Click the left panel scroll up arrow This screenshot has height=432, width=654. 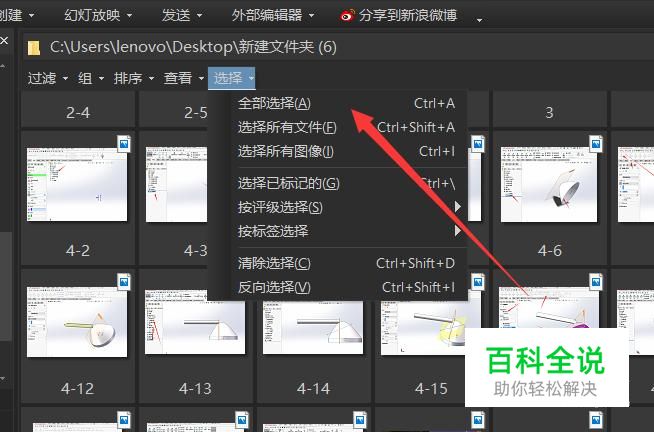pos(3,66)
